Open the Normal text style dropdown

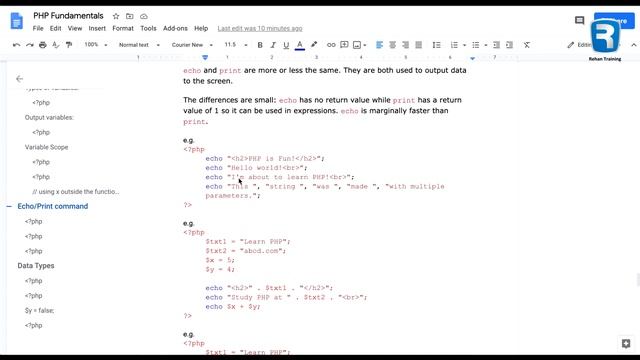click(139, 45)
